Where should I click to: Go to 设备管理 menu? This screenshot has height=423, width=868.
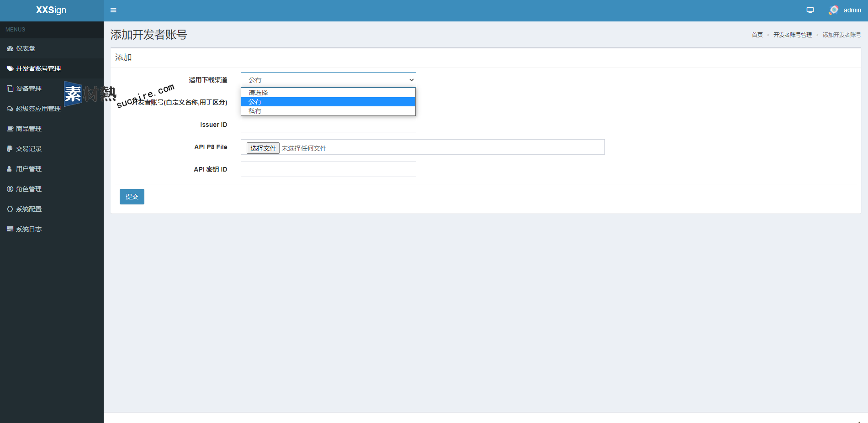pos(52,89)
